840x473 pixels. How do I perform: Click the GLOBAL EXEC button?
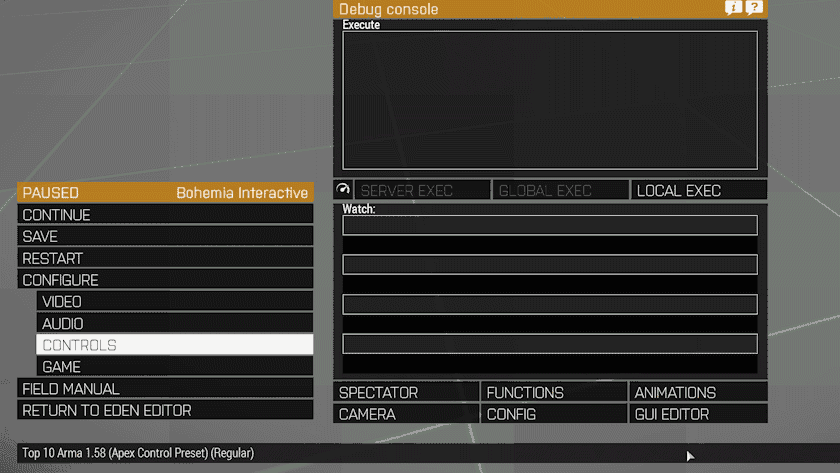(560, 190)
